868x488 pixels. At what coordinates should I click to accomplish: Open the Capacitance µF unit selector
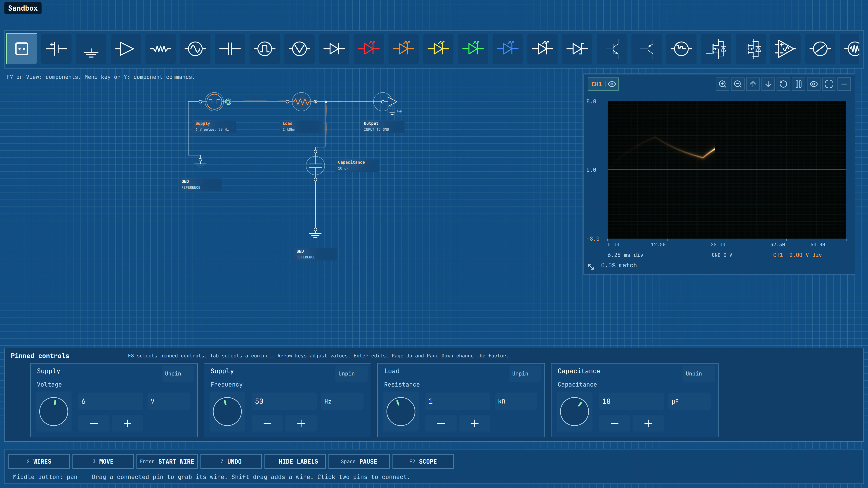click(689, 401)
